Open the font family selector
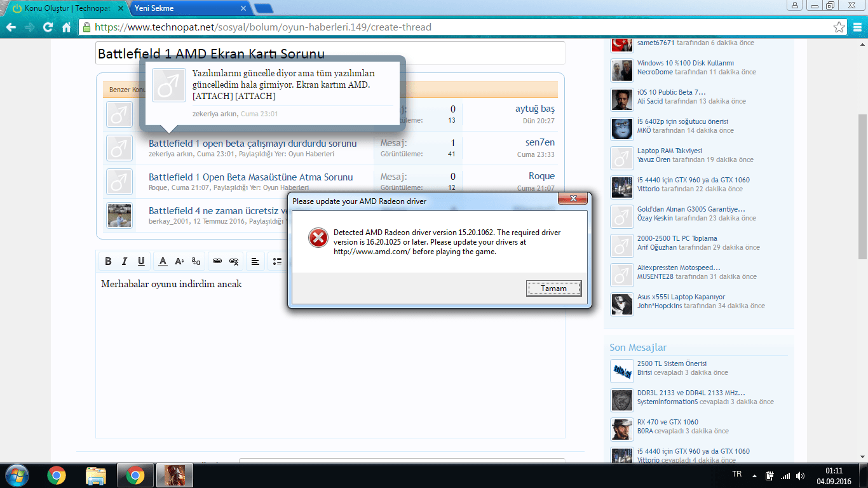 (196, 261)
